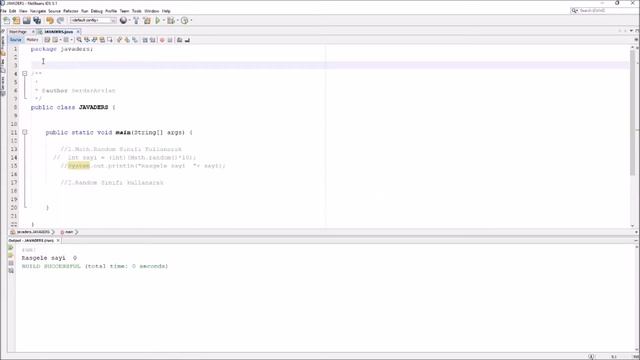Click the Redo arrow icon
This screenshot has width=640, height=360.
point(60,20)
